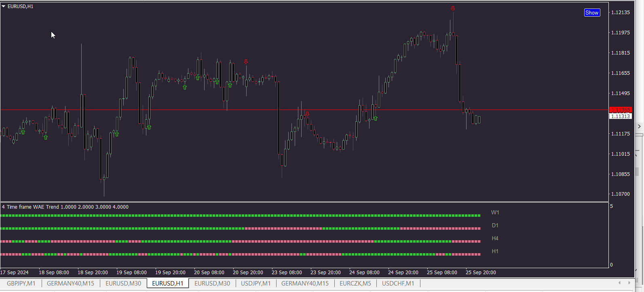The width and height of the screenshot is (644, 292).
Task: Open the GERMANY40,M15 tab next to EURCZK,M5
Action: [x=305, y=284]
